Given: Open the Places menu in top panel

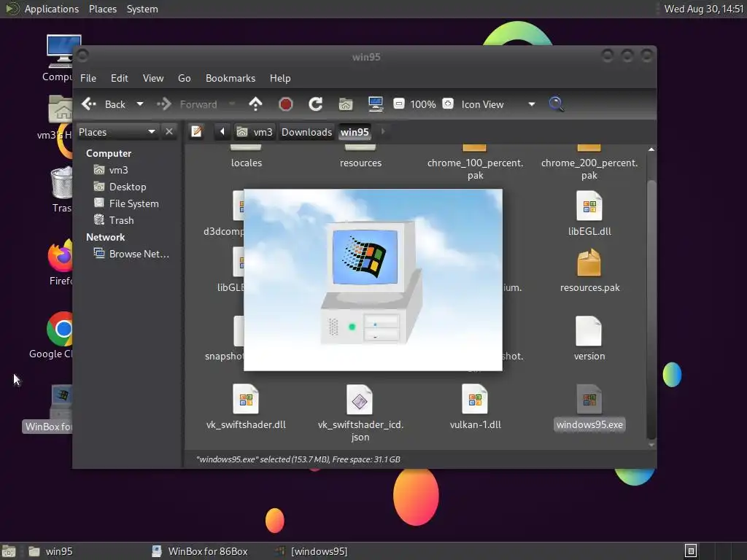Looking at the screenshot, I should click(102, 9).
